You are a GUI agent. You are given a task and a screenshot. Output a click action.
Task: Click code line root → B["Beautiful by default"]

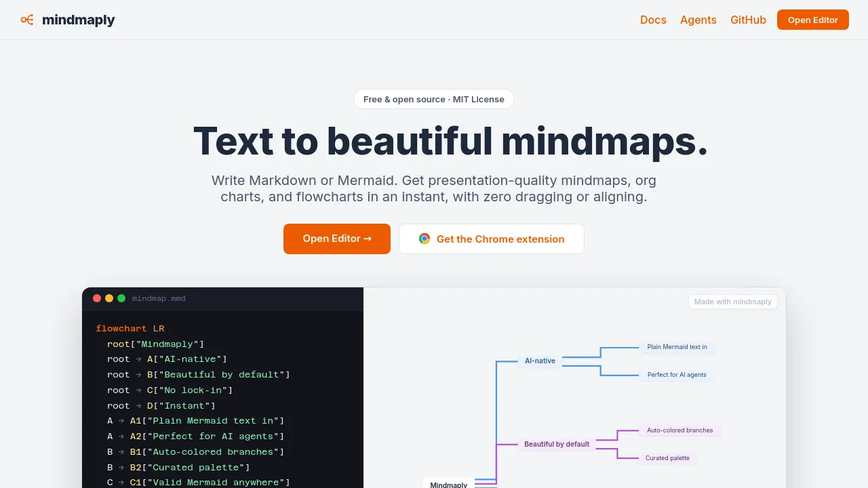click(199, 375)
